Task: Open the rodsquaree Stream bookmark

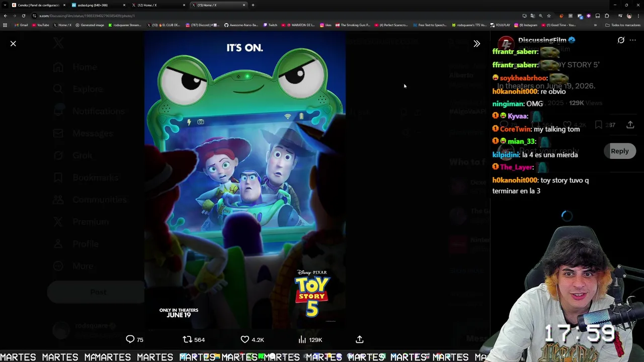Action: [x=125, y=25]
